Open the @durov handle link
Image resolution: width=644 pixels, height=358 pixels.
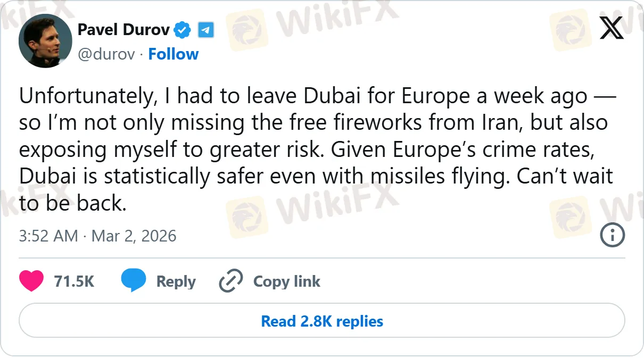[106, 54]
